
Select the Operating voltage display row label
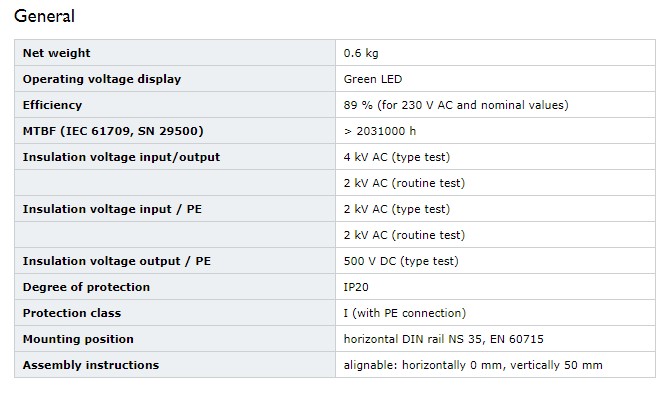(x=102, y=79)
